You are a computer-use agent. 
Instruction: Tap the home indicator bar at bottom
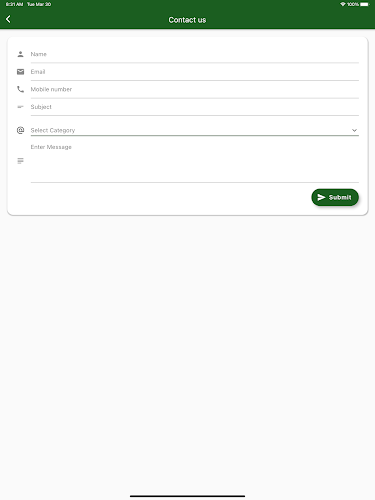click(x=187, y=496)
